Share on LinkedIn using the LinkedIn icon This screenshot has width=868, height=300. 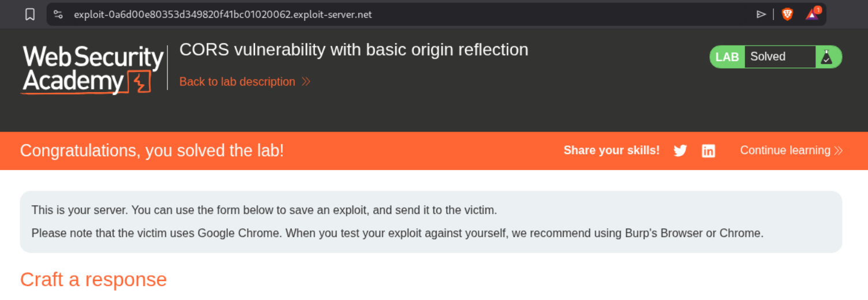pos(708,151)
